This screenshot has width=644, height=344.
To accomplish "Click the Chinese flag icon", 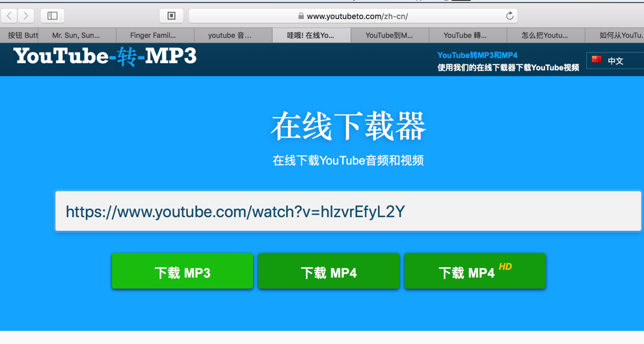I will pyautogui.click(x=597, y=60).
